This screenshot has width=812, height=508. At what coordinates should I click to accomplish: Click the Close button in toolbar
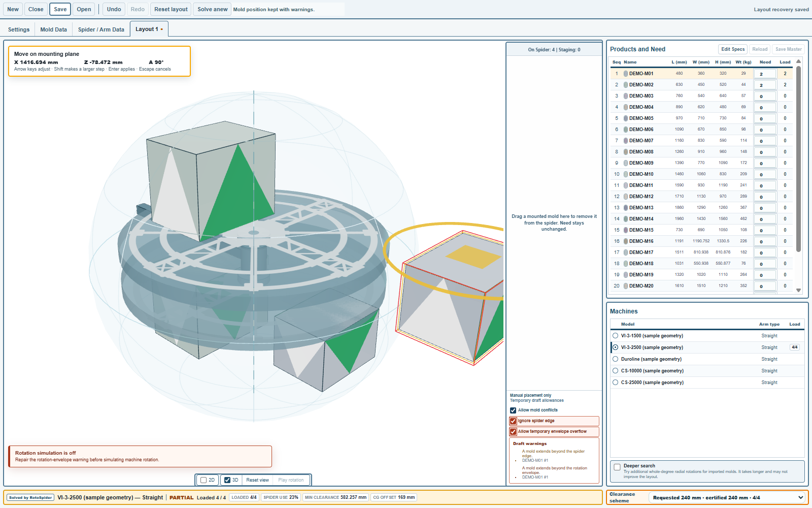36,9
